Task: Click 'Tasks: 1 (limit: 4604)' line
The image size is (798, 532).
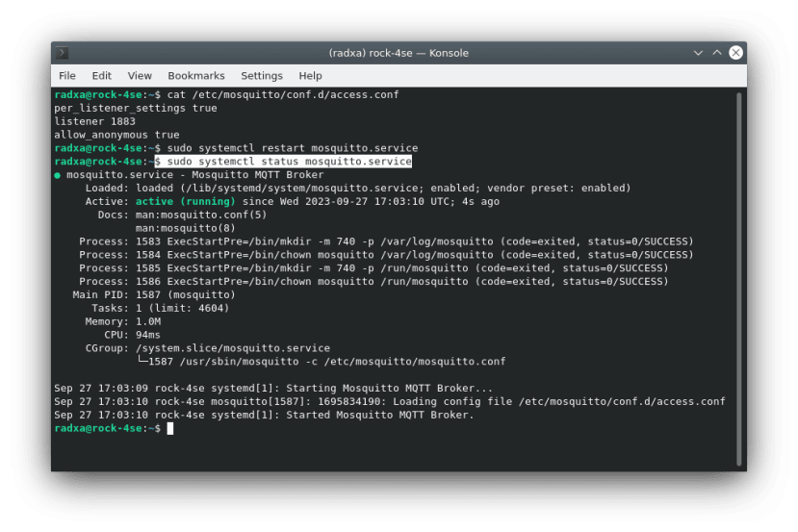Action: (x=161, y=308)
